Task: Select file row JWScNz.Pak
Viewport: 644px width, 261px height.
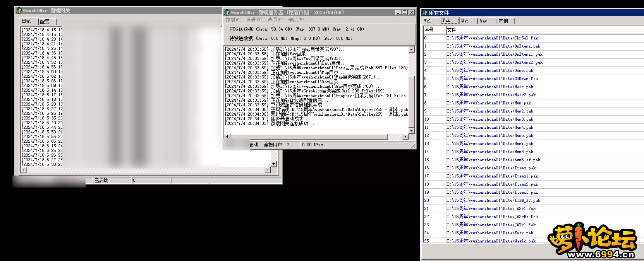Action: (533, 217)
